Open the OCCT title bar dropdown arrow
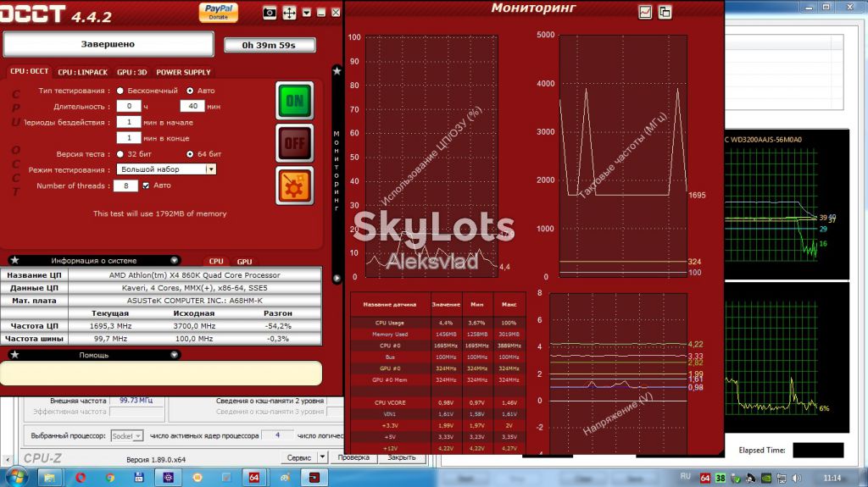Image resolution: width=868 pixels, height=487 pixels. 307,13
